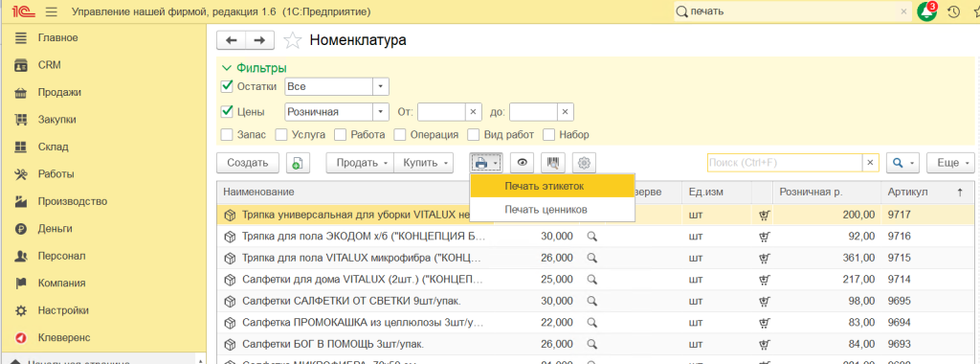The image size is (980, 364).
Task: Open the Продать dropdown button
Action: point(360,163)
